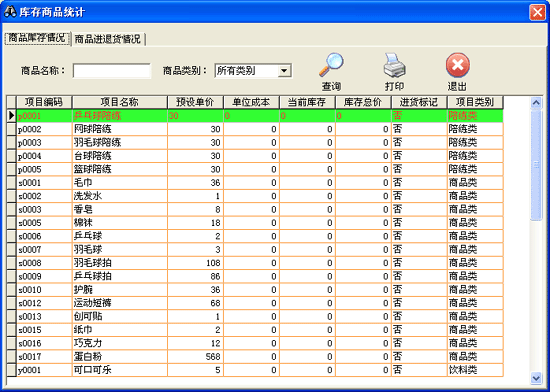The image size is (550, 392).
Task: Click the 商品名称 text input field
Action: click(112, 71)
